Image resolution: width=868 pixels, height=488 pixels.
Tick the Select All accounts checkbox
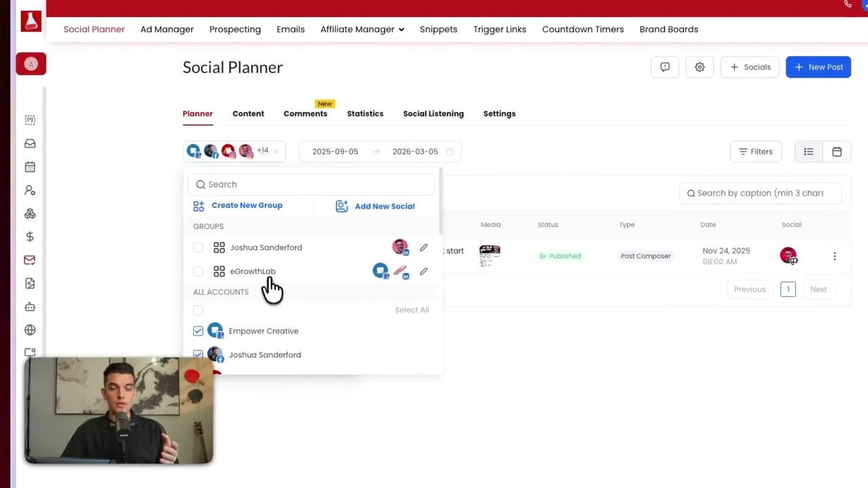tap(198, 310)
